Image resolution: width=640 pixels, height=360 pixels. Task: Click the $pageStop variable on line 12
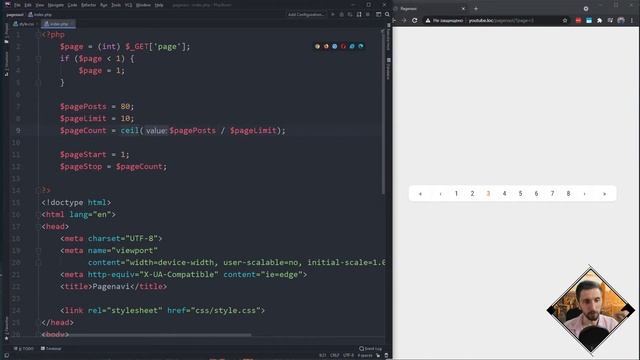click(81, 167)
